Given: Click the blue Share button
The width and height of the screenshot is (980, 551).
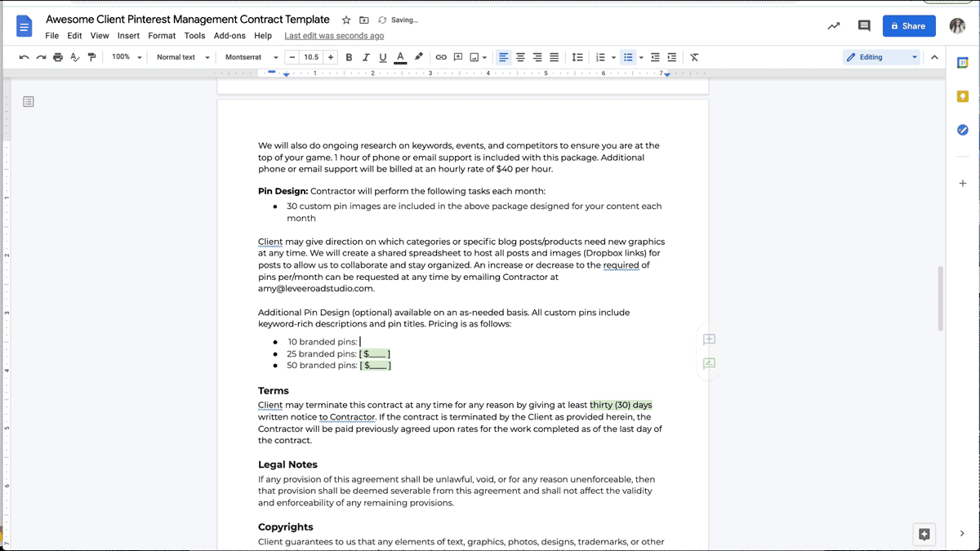Looking at the screenshot, I should [x=909, y=26].
